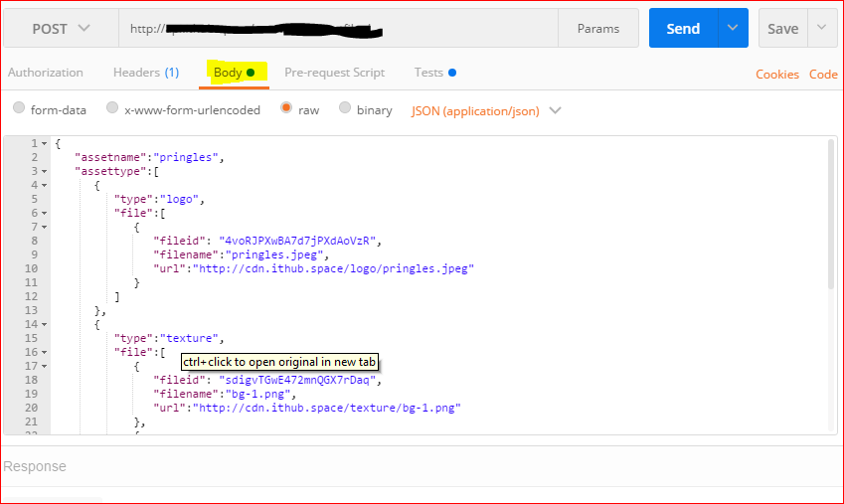The width and height of the screenshot is (844, 504).
Task: Click the editor vertical scrollbar thumb
Action: [832, 215]
